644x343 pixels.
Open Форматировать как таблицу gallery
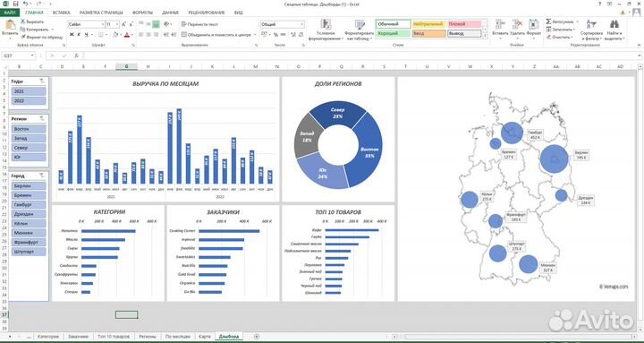[360, 30]
